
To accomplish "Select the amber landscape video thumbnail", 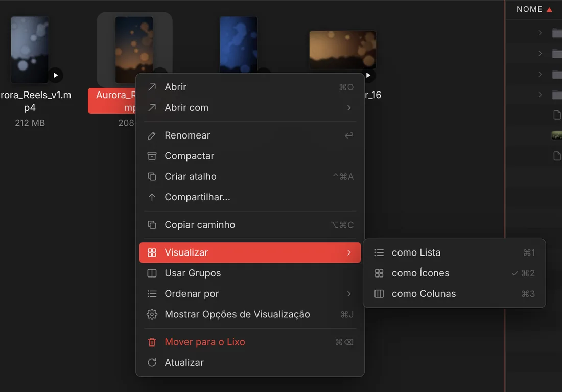I will [x=343, y=50].
